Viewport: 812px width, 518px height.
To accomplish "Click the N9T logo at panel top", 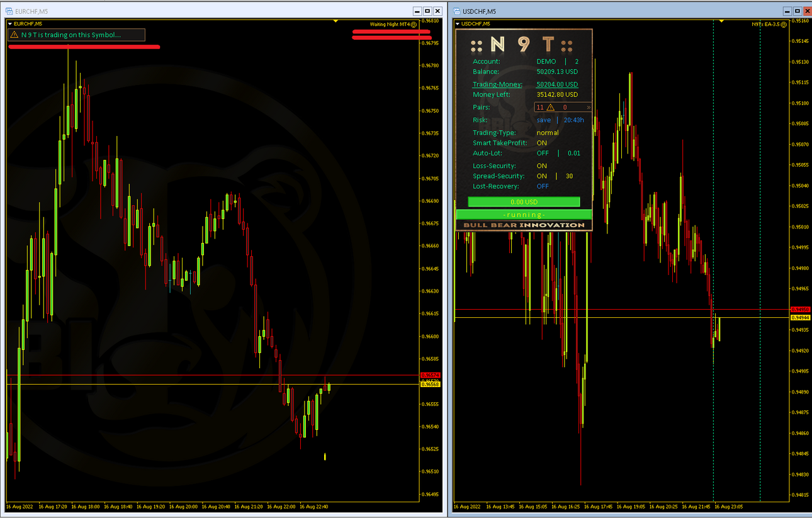I will click(522, 45).
